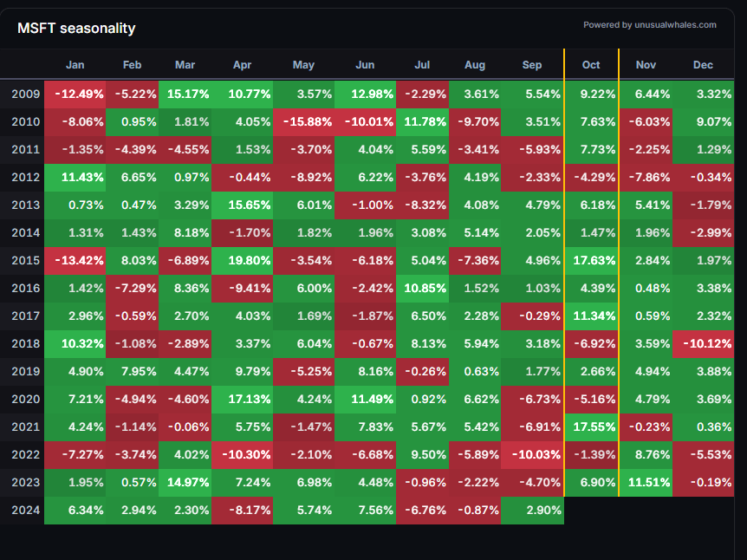Click the 11.51% cell for November 2023
Viewport: 747px width, 560px height.
pos(646,482)
